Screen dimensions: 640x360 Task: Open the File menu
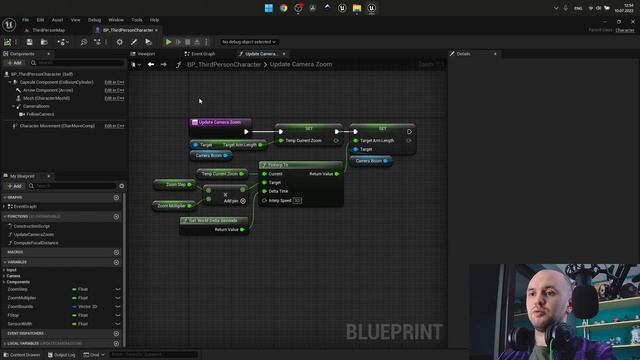[x=25, y=20]
